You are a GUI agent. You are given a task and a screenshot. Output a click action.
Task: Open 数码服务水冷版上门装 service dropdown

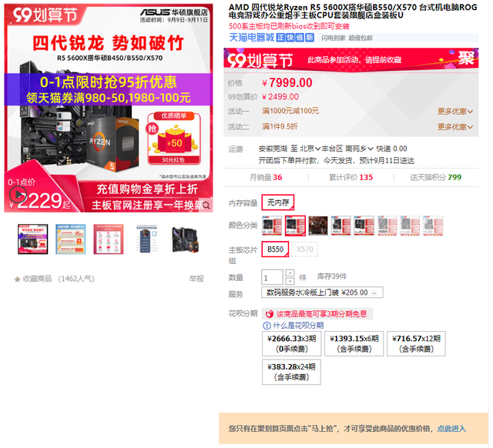tap(322, 293)
